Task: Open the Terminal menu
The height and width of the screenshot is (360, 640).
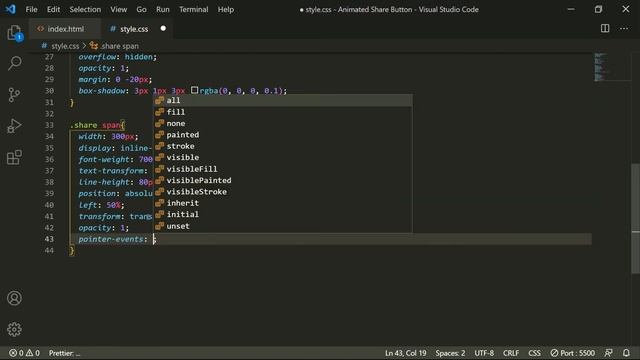Action: coord(193,9)
